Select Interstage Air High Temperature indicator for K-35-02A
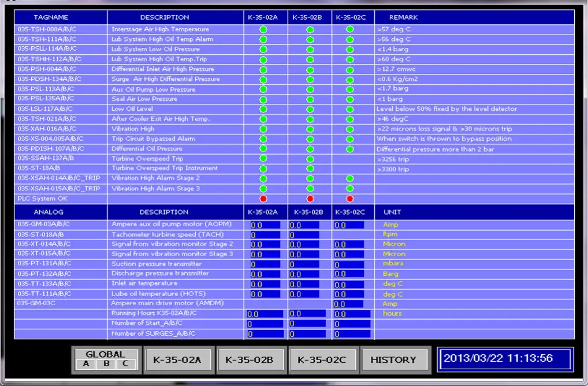Image resolution: width=588 pixels, height=386 pixels. coord(263,29)
